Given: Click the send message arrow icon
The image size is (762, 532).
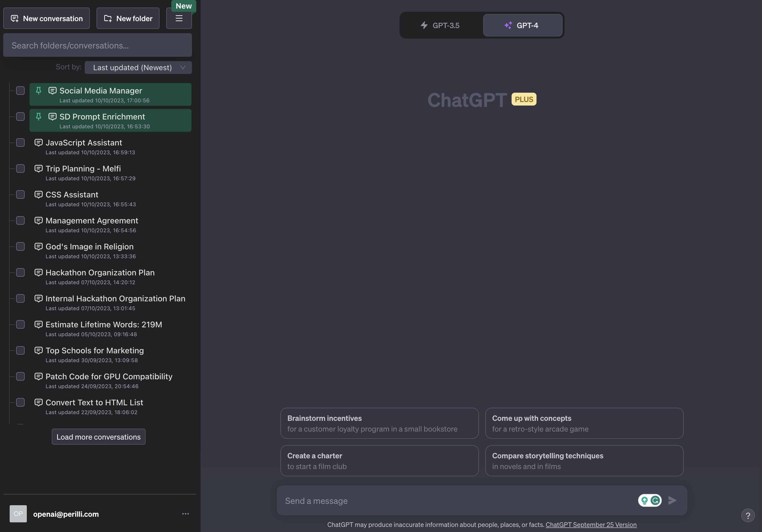Looking at the screenshot, I should point(672,500).
